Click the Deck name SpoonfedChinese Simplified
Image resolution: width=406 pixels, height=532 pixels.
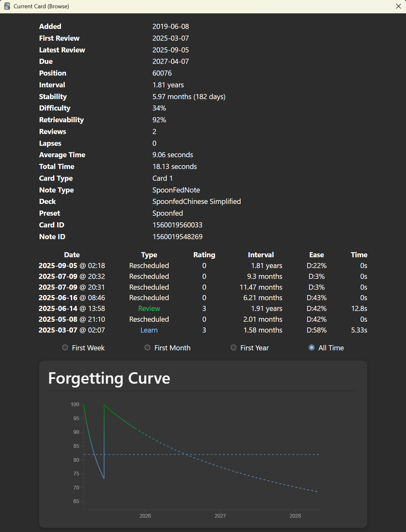196,201
